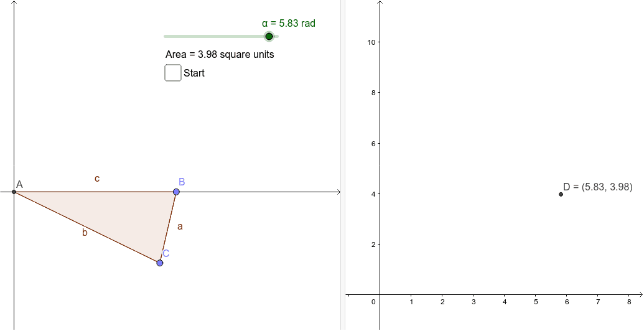Click the side label a
Image resolution: width=644 pixels, height=331 pixels.
[179, 226]
